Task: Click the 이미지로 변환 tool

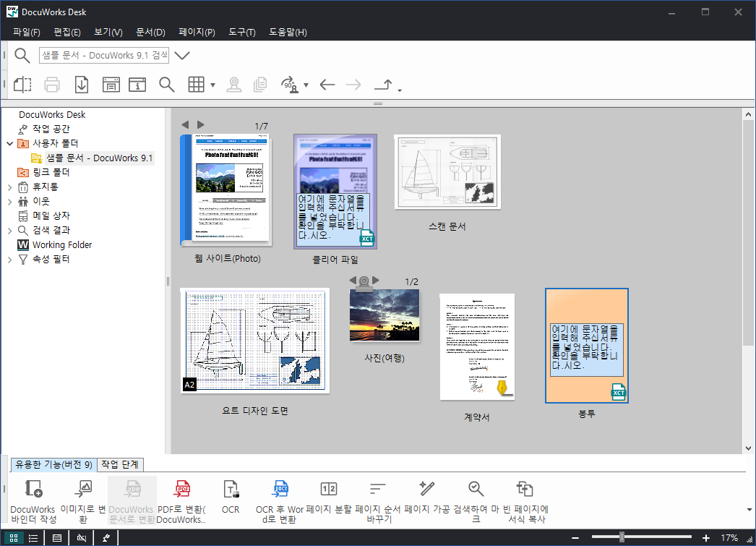Action: tap(83, 500)
